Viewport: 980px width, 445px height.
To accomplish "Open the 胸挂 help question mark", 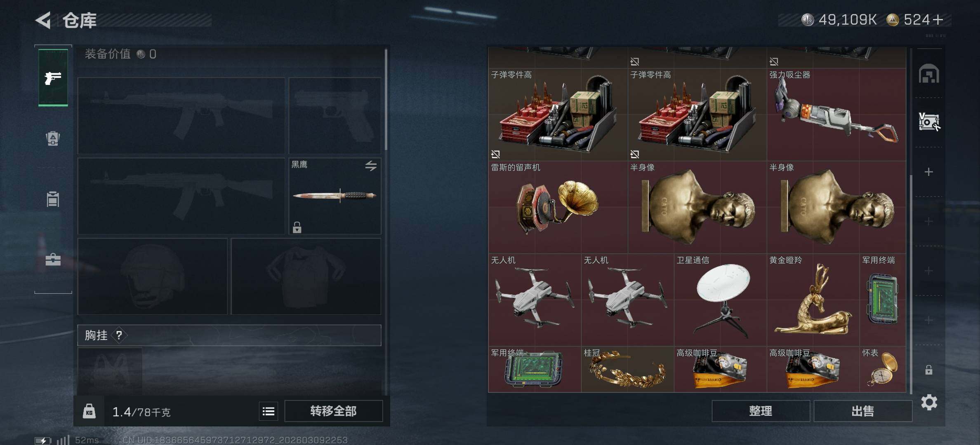I will click(119, 335).
